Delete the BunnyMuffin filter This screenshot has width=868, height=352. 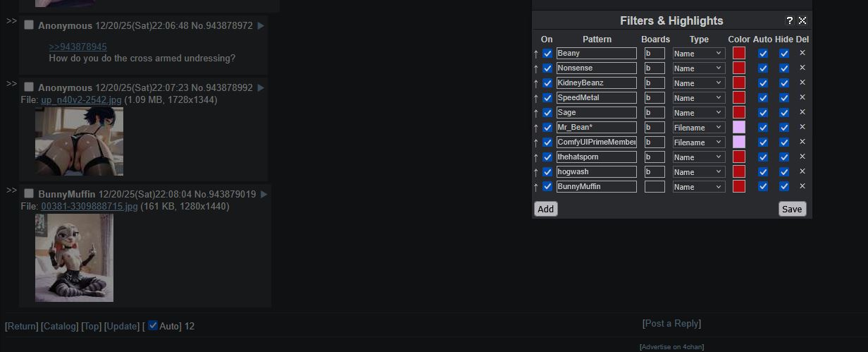coord(802,186)
